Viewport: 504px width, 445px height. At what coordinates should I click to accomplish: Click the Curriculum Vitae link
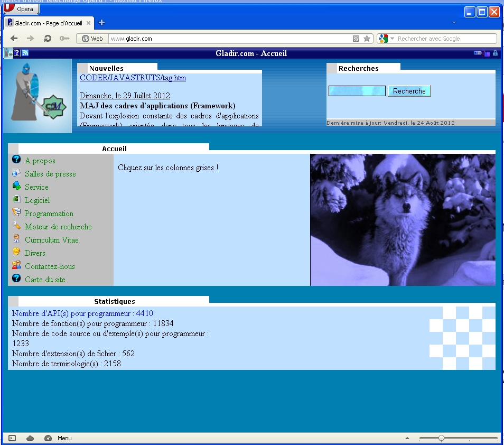click(51, 240)
